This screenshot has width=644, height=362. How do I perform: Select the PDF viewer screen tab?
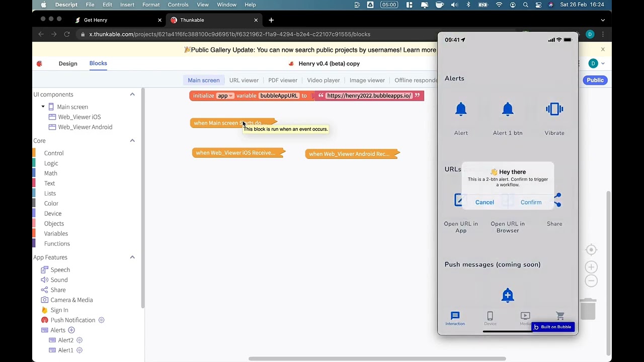(283, 80)
